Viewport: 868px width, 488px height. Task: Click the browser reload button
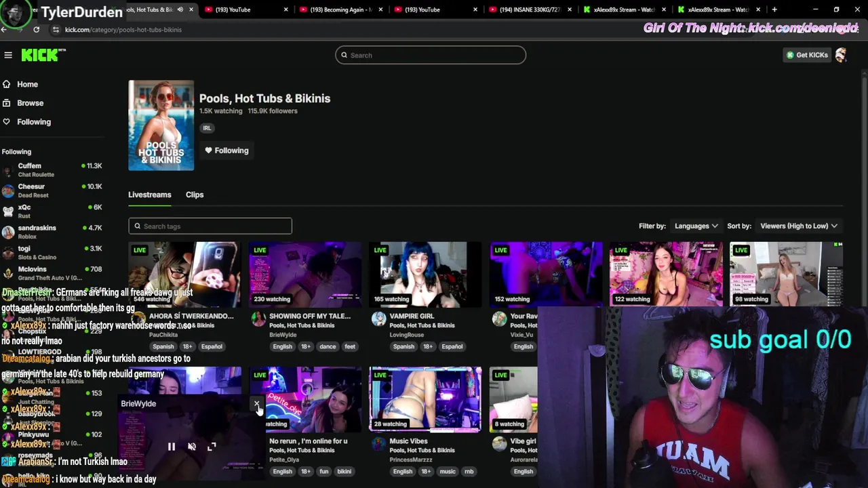[x=36, y=30]
